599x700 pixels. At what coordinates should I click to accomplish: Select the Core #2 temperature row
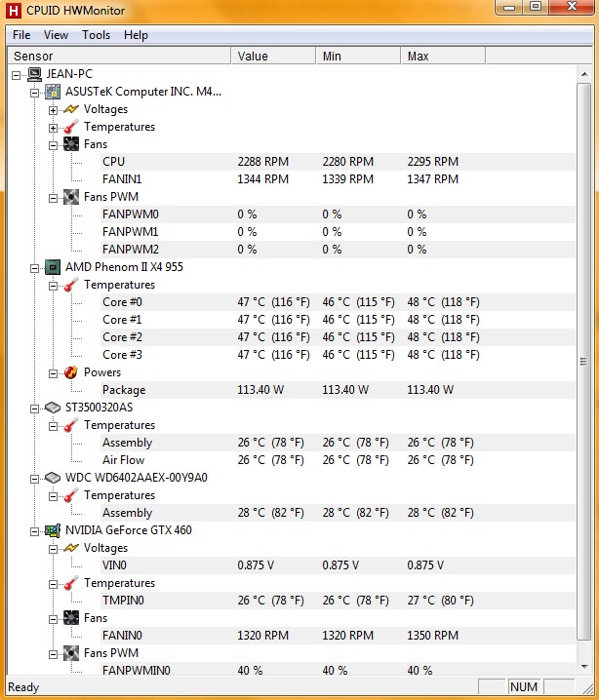pyautogui.click(x=339, y=337)
